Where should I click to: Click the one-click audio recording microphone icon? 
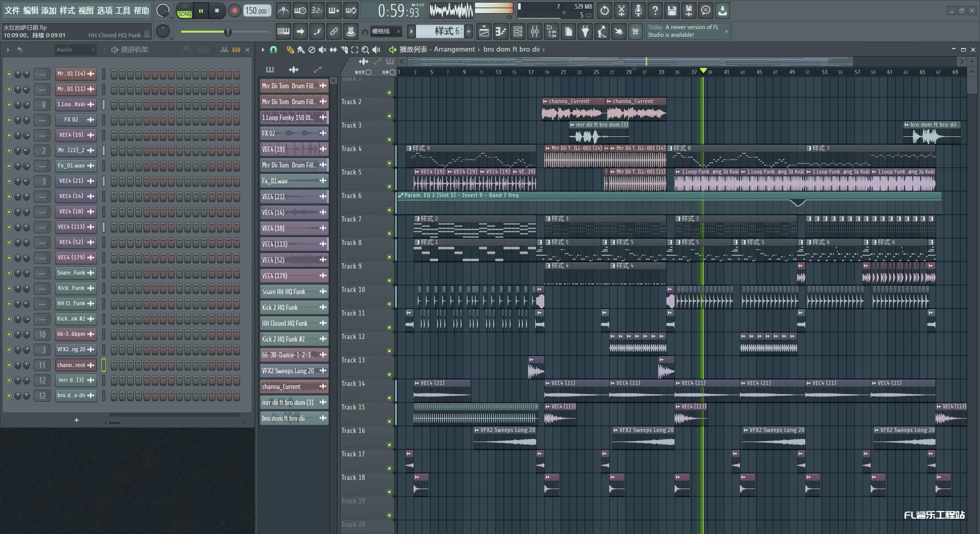point(638,10)
